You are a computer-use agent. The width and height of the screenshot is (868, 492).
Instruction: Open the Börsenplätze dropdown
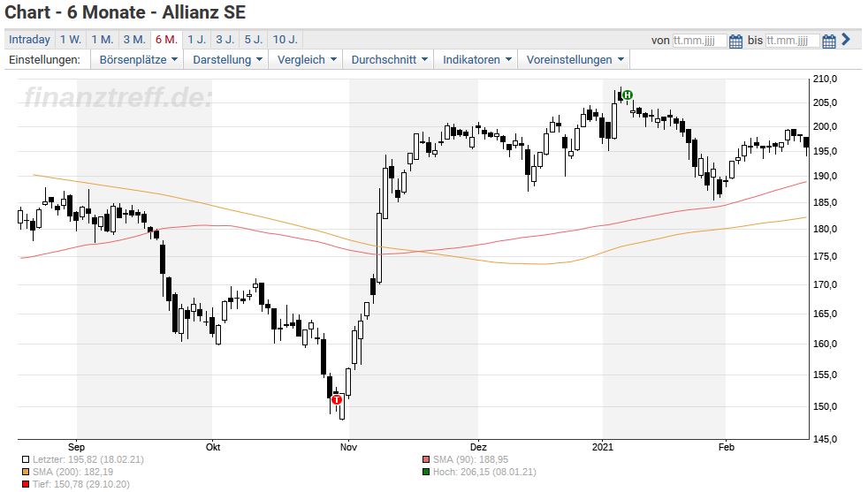(138, 60)
